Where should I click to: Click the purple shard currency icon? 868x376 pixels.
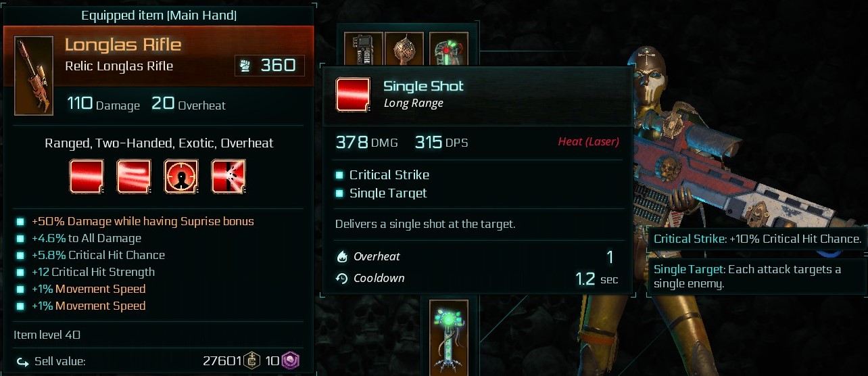(x=290, y=361)
